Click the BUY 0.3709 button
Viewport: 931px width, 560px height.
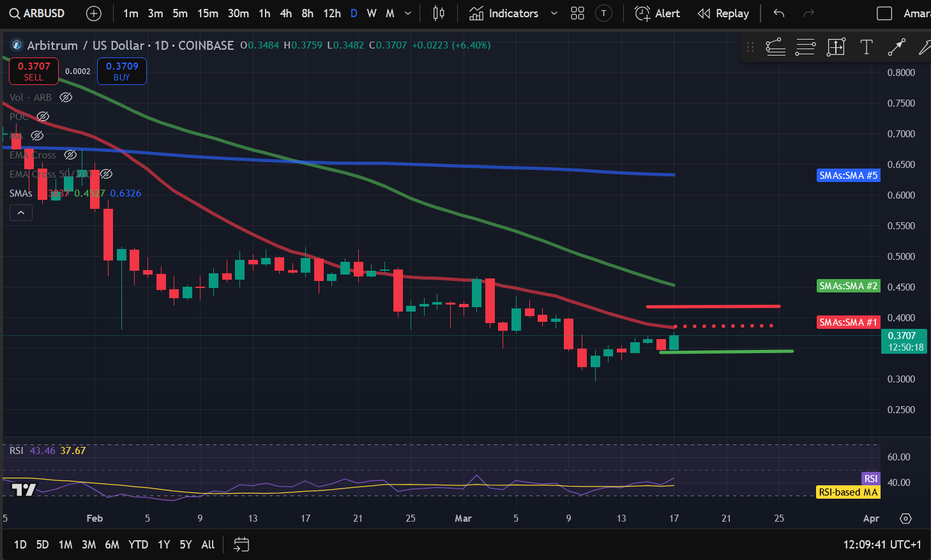[x=122, y=71]
